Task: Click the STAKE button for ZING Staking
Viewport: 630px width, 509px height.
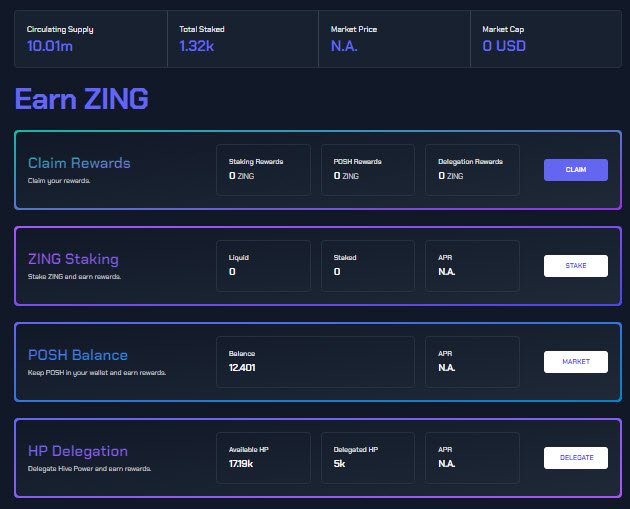Action: [576, 266]
